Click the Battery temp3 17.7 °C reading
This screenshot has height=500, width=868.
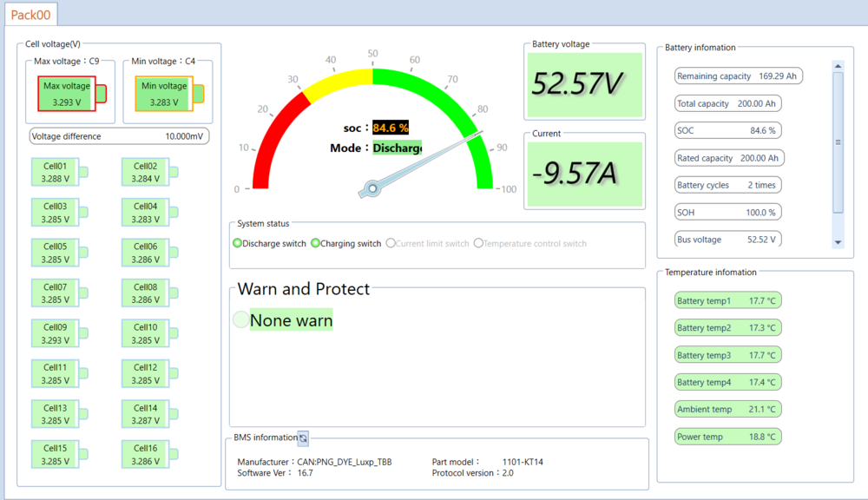click(728, 355)
